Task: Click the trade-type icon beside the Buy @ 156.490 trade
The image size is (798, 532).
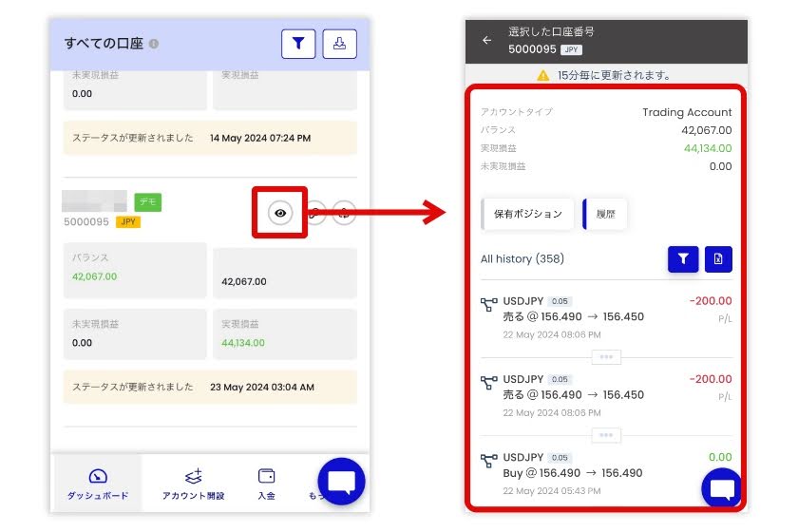Action: 489,460
